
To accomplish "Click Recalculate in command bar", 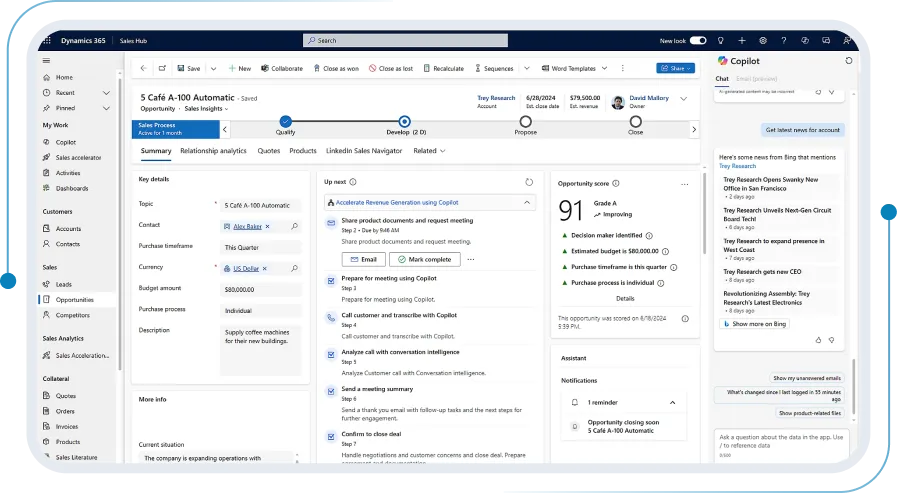I will (x=443, y=68).
